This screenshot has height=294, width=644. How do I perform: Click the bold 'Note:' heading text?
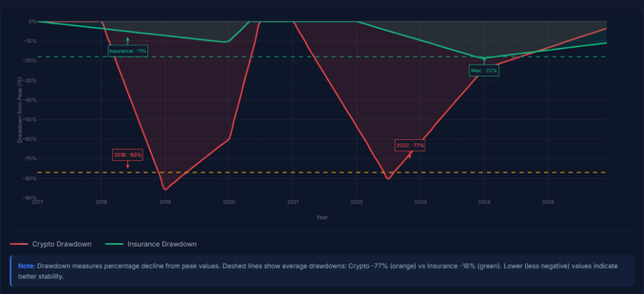(x=27, y=266)
